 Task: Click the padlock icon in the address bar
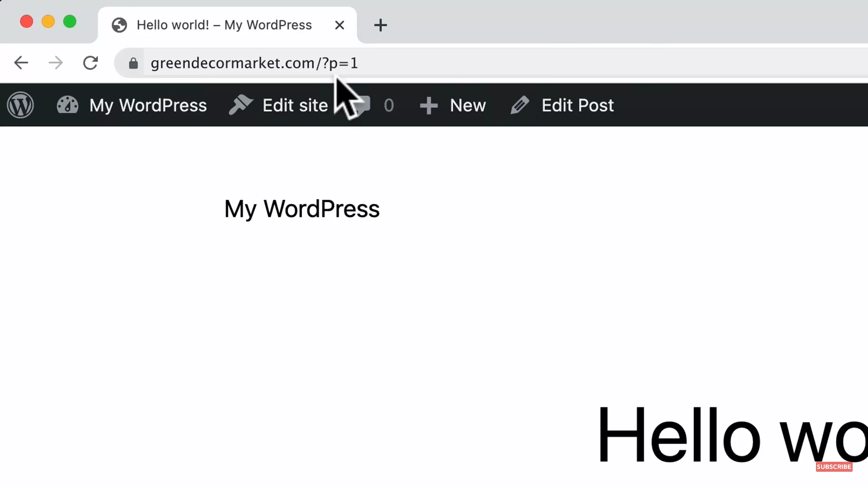click(133, 63)
